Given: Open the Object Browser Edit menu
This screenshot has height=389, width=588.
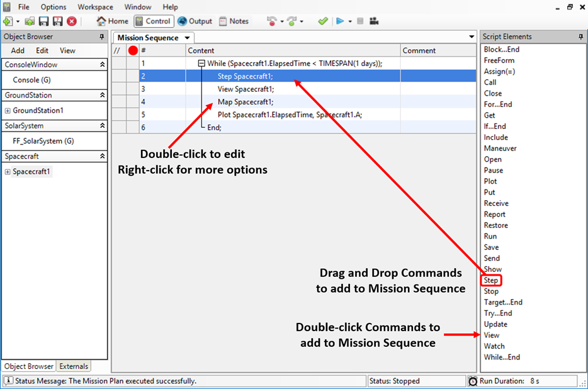Looking at the screenshot, I should click(x=42, y=50).
